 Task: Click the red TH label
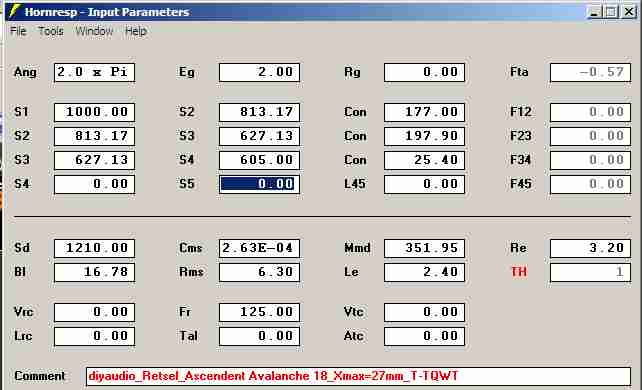point(519,272)
